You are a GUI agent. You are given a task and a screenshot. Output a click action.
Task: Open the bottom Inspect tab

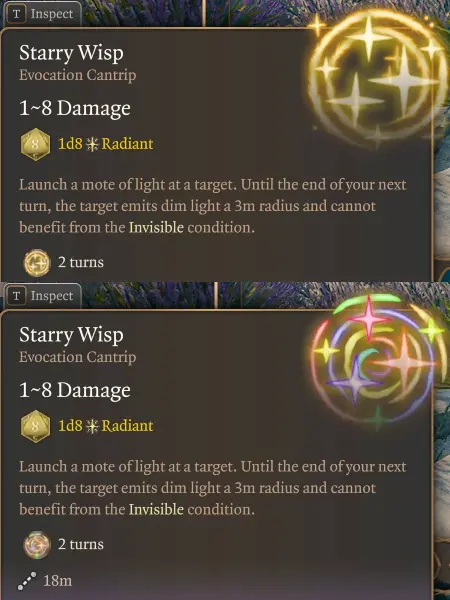42,296
